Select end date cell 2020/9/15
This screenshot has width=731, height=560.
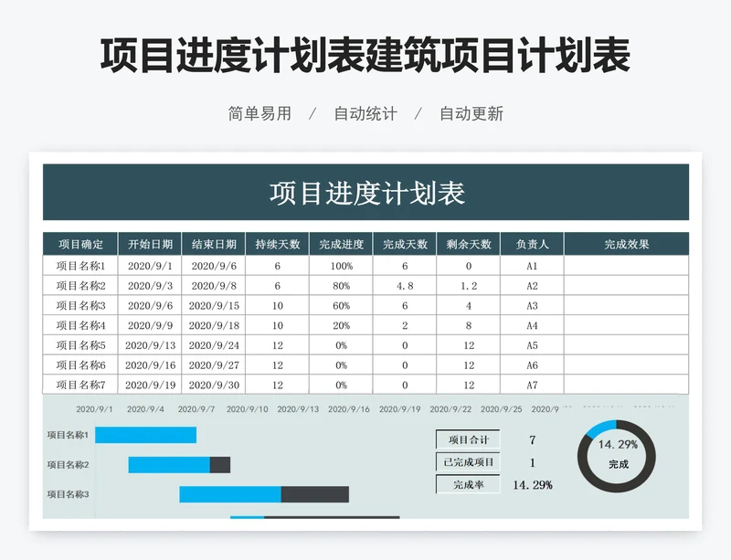coord(214,305)
